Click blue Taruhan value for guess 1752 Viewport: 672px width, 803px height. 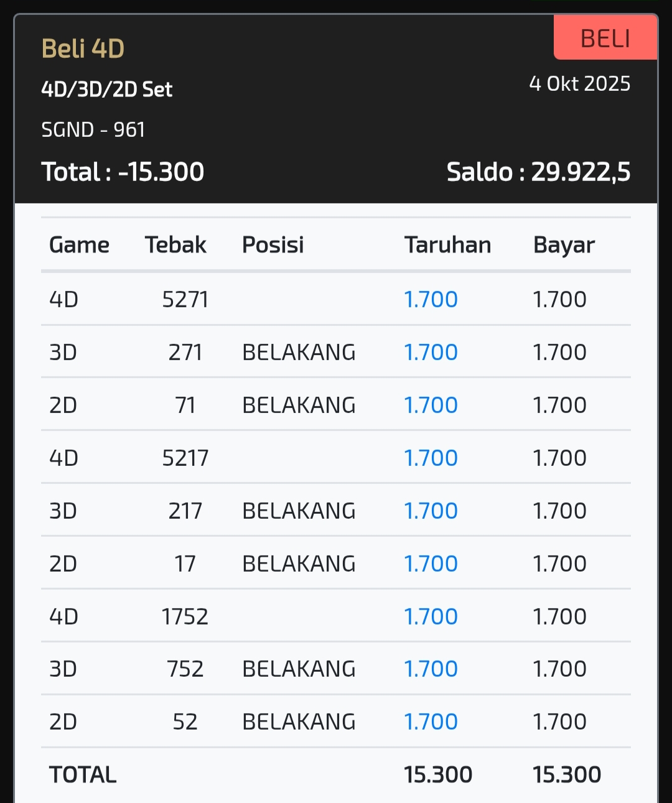coord(431,616)
